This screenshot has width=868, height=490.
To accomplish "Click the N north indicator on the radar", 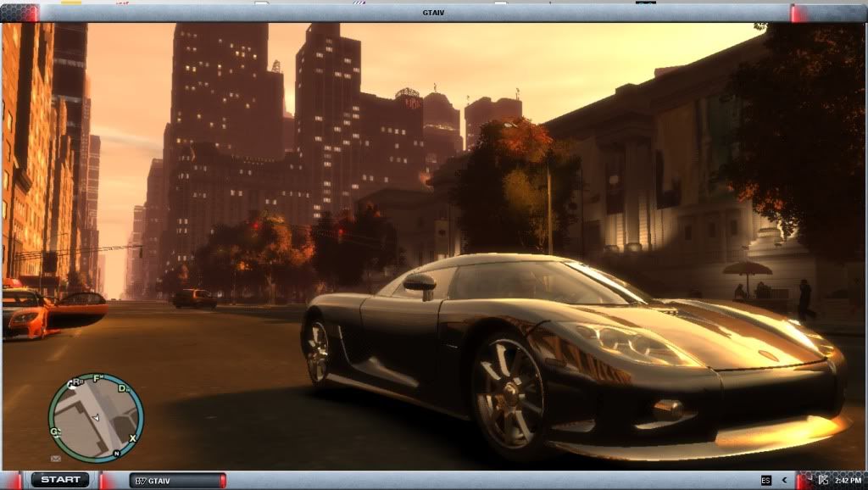I will point(116,454).
